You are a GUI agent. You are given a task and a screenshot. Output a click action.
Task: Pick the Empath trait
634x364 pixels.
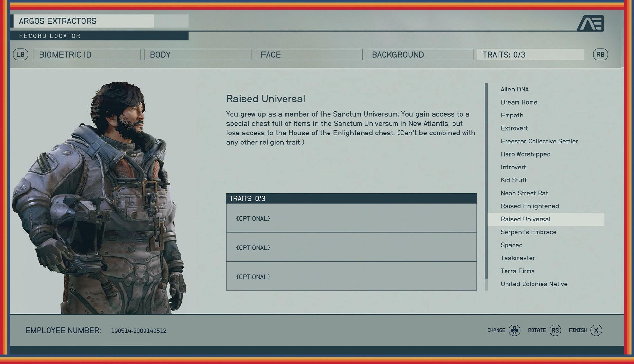(512, 115)
